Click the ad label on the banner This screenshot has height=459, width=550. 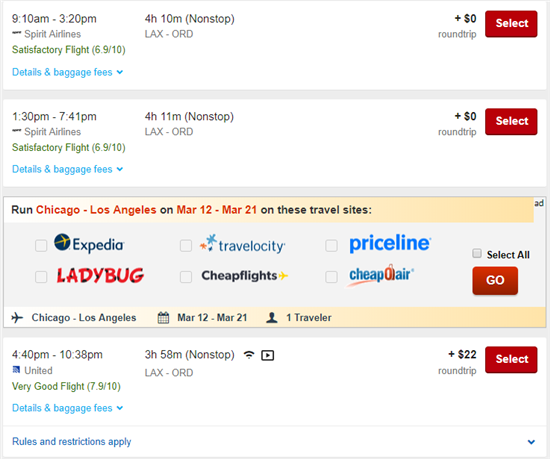coord(539,203)
